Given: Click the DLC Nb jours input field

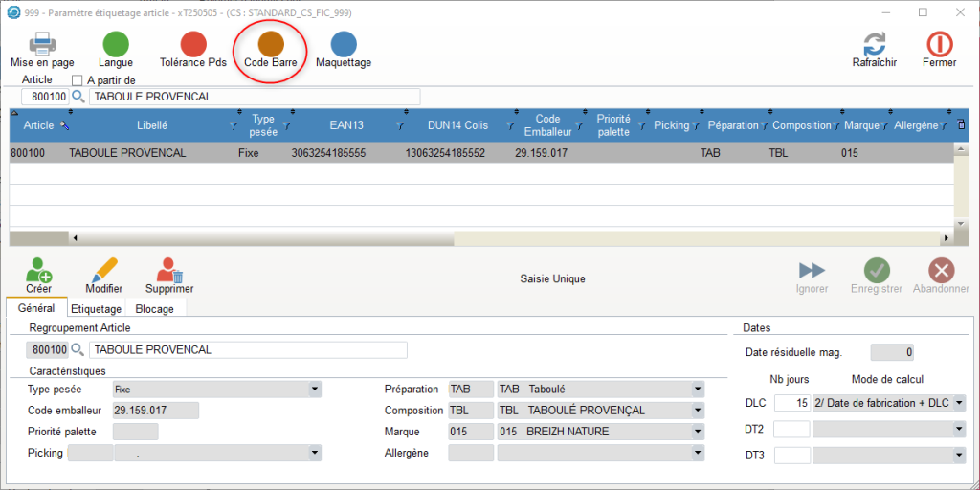Looking at the screenshot, I should click(x=791, y=403).
